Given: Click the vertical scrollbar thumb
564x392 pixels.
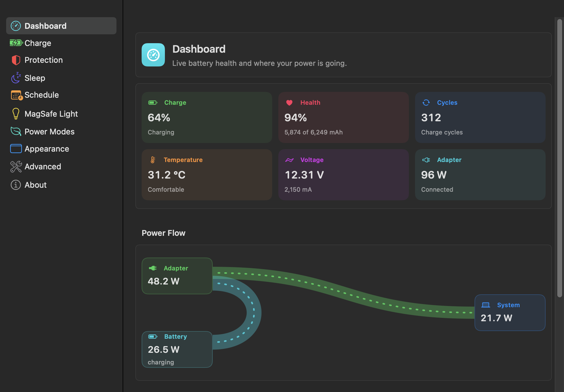Looking at the screenshot, I should pos(560,158).
